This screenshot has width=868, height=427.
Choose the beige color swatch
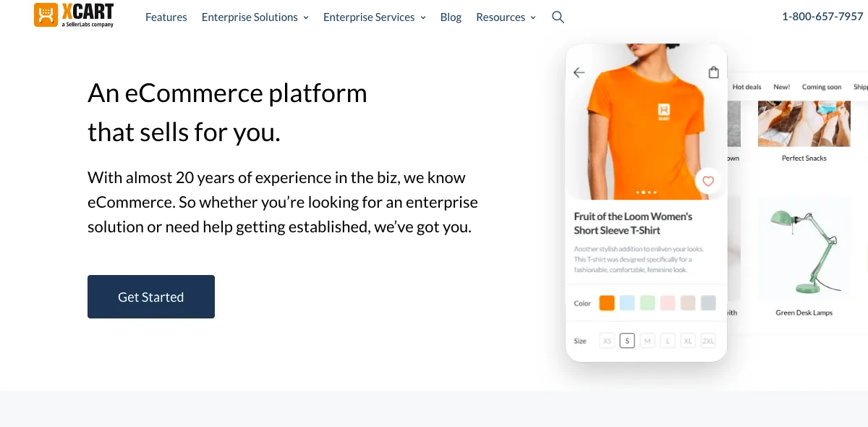pos(688,303)
